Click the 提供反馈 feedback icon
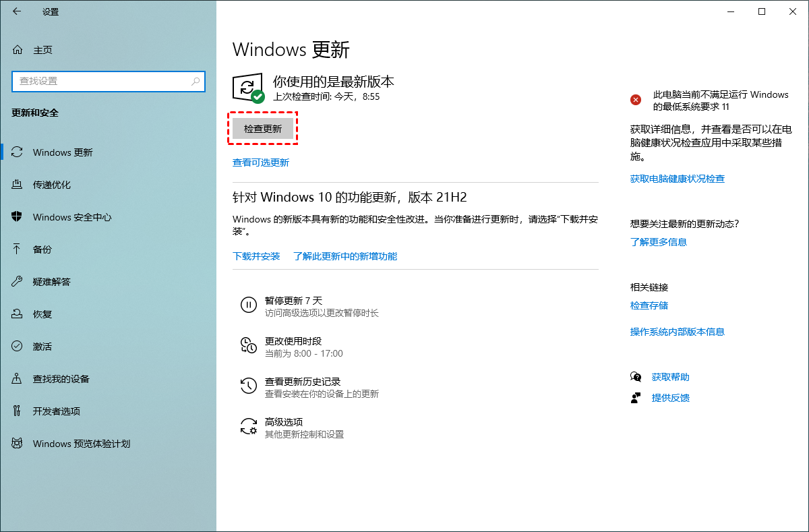This screenshot has width=809, height=532. point(636,398)
